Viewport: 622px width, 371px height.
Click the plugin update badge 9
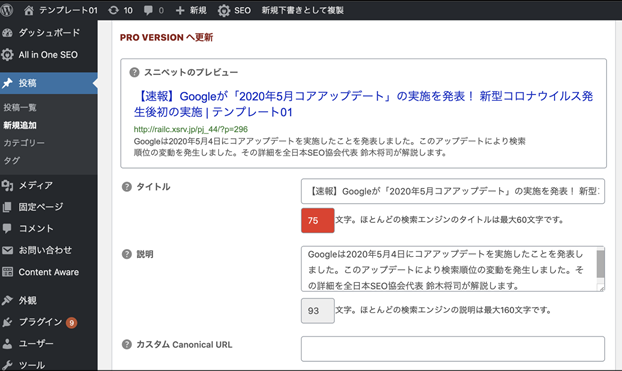click(71, 323)
